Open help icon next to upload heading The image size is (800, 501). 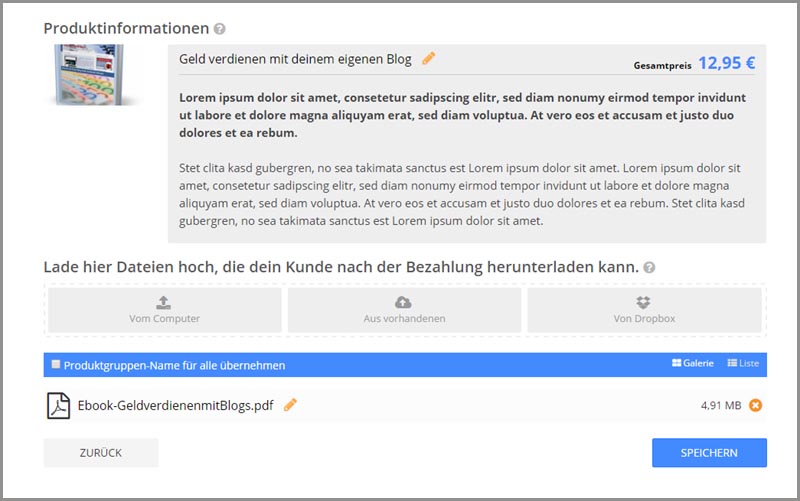point(650,268)
